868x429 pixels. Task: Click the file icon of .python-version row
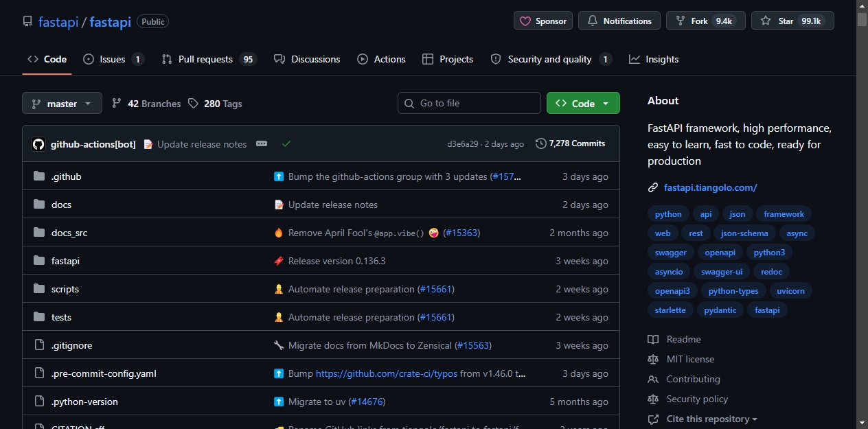tap(39, 402)
